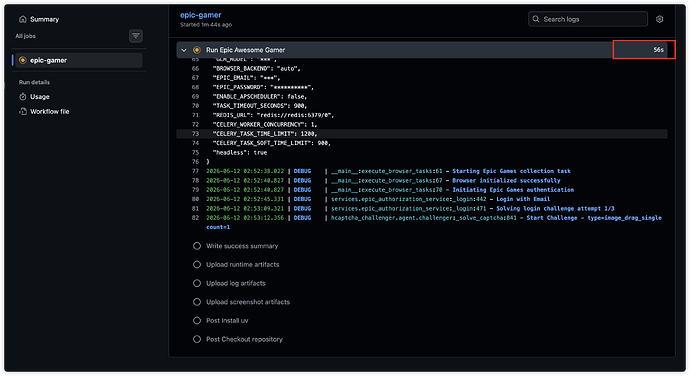Click pending circle icon for Post Install uv
Screen dimensions: 690x376
click(x=197, y=321)
